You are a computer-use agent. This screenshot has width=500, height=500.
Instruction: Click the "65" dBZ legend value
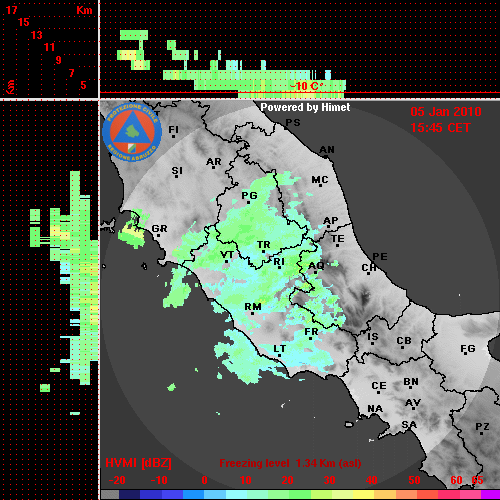pyautogui.click(x=477, y=480)
